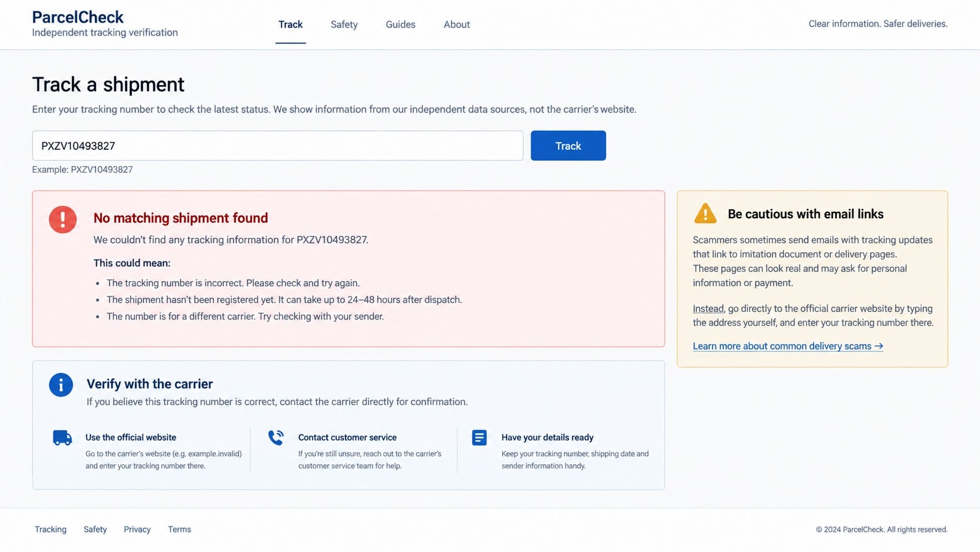This screenshot has height=552, width=980.
Task: Click the yellow warning triangle icon
Action: click(705, 214)
